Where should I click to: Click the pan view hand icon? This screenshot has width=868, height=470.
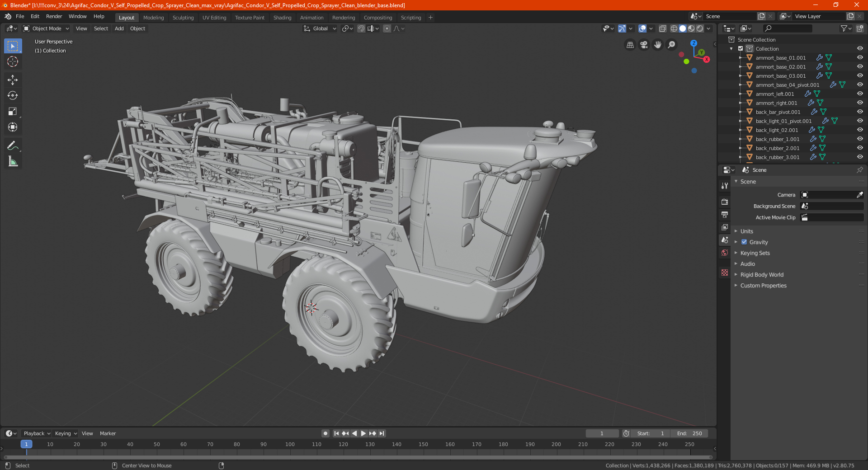click(658, 45)
